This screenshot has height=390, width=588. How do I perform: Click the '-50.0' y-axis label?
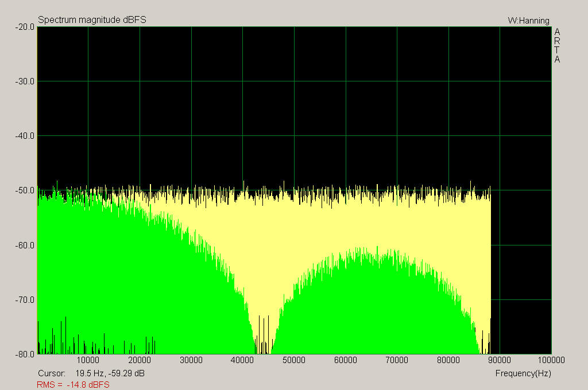25,190
